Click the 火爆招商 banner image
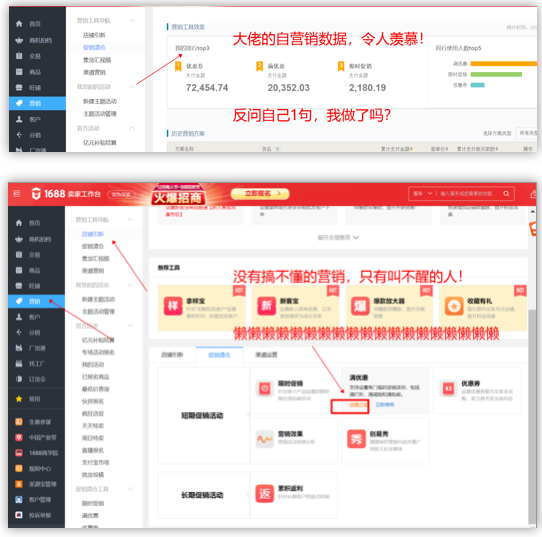This screenshot has width=542, height=537. [178, 195]
